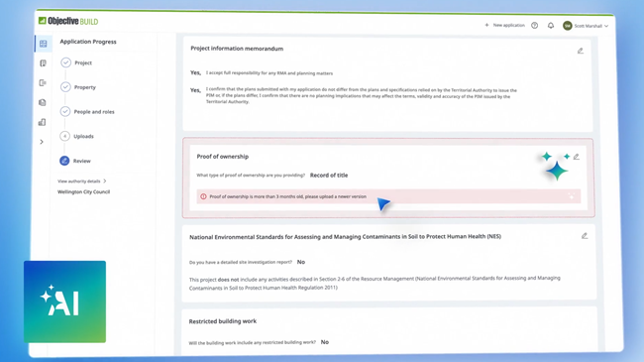Select the Review step
644x362 pixels.
[81, 161]
